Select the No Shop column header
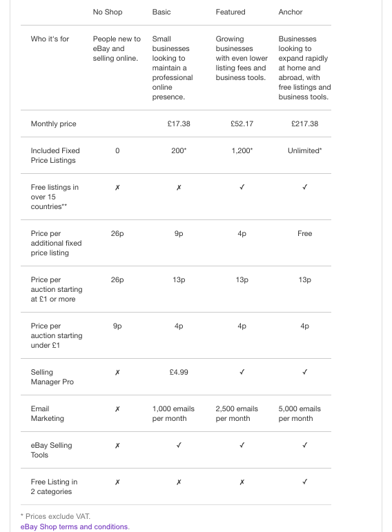Screen dimensions: 392x532 pyautogui.click(x=108, y=12)
